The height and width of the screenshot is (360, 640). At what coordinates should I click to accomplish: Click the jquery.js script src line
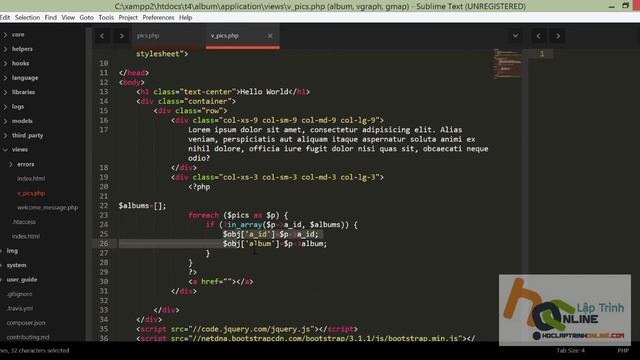[x=247, y=329]
